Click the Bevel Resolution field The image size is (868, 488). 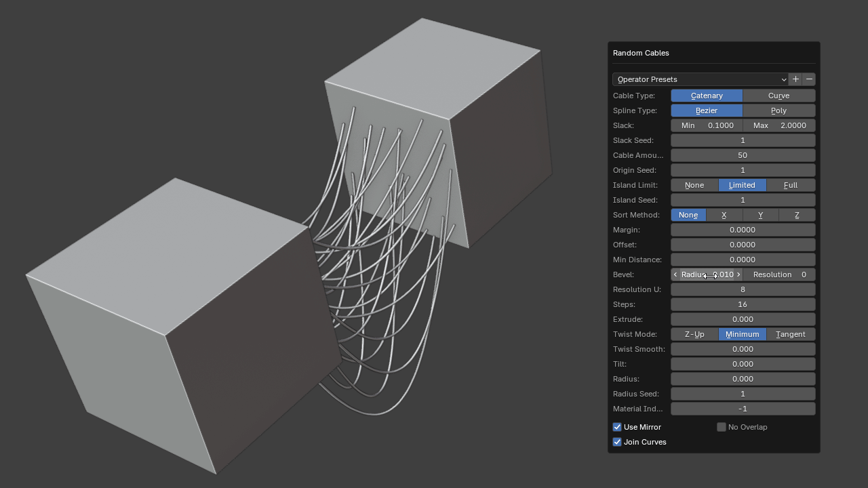coord(779,274)
